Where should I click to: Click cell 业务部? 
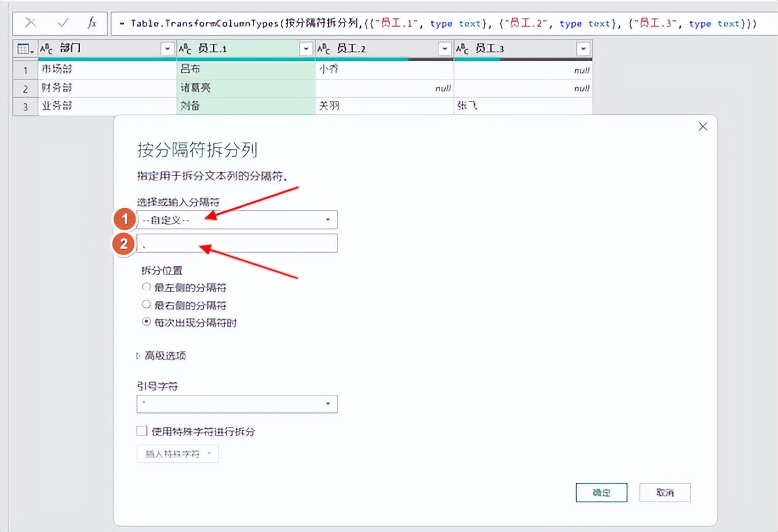107,106
